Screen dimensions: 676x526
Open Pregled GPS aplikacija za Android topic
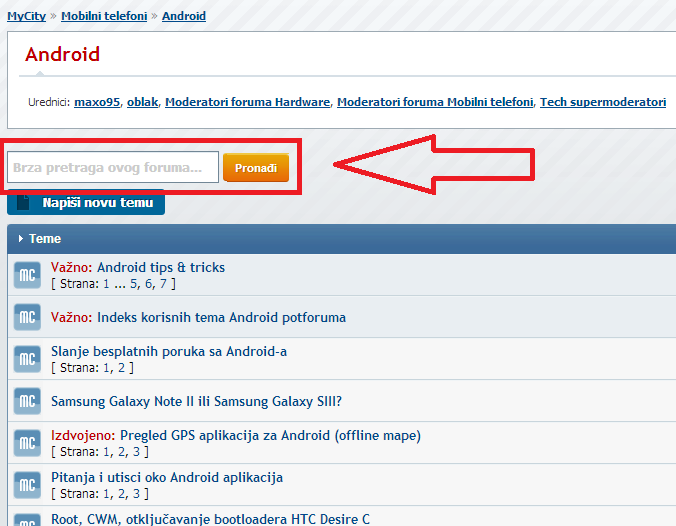(270, 435)
